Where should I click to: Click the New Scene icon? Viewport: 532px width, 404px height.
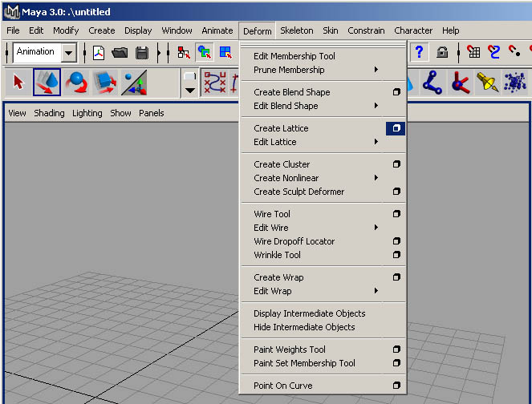(x=99, y=53)
